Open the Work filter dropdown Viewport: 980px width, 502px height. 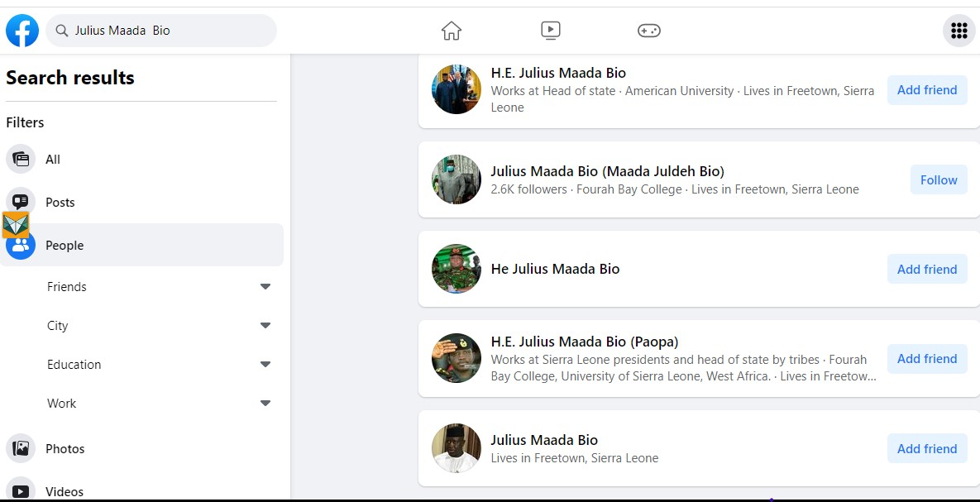tap(265, 404)
